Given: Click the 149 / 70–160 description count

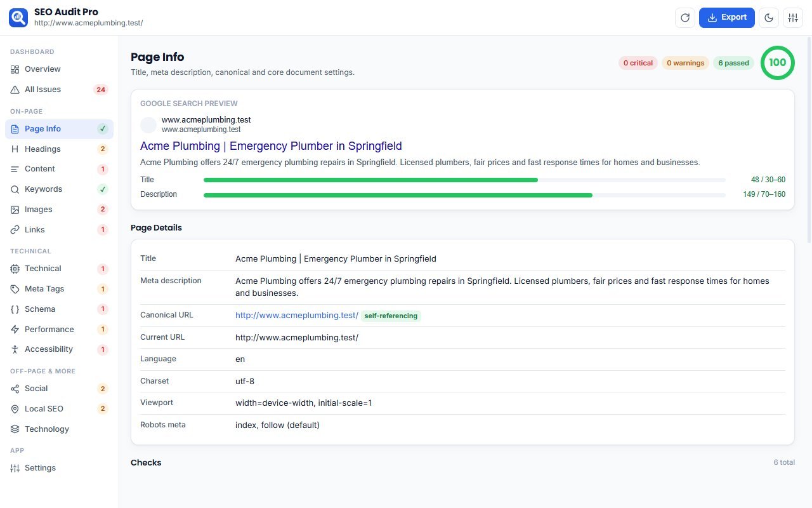Looking at the screenshot, I should point(764,194).
